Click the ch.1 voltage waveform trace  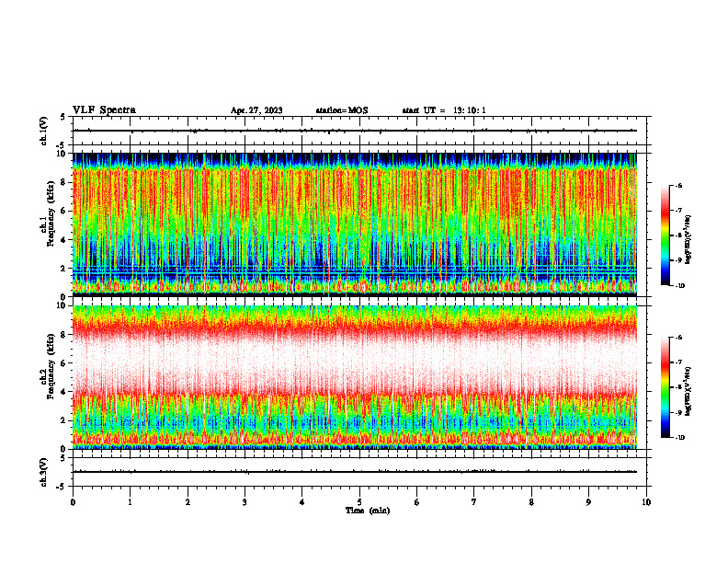click(355, 131)
